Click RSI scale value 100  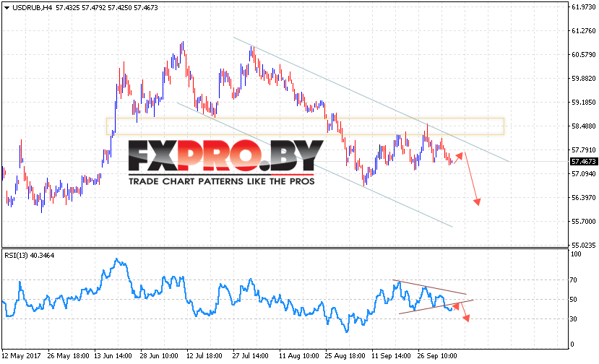575,254
